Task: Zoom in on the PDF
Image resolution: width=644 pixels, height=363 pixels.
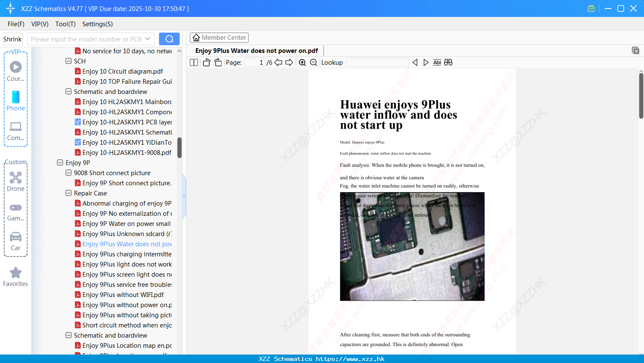Action: (302, 63)
